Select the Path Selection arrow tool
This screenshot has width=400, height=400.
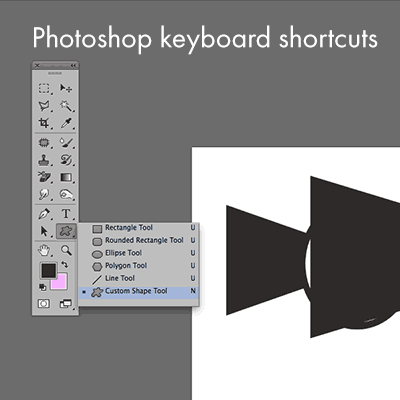click(44, 231)
